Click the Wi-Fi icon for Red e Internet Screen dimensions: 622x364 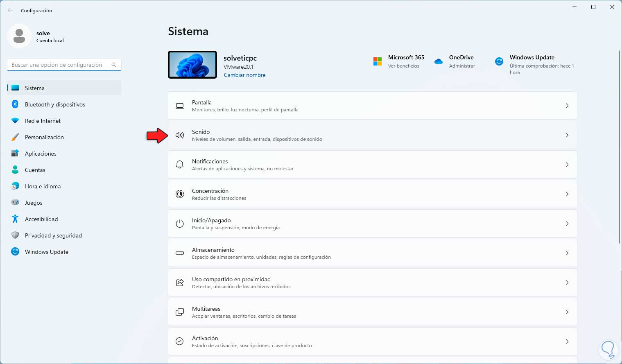[x=15, y=121]
